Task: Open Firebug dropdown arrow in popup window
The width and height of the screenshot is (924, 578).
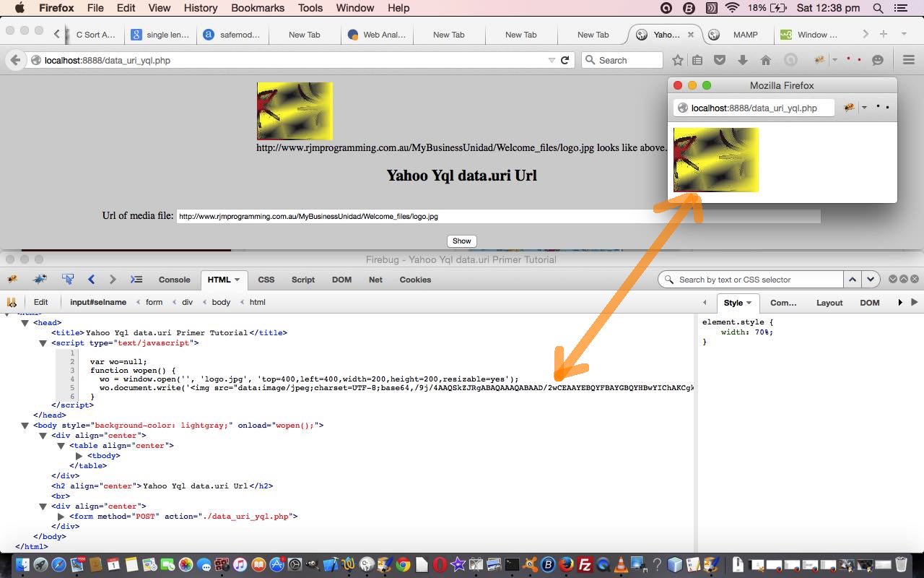Action: (864, 108)
